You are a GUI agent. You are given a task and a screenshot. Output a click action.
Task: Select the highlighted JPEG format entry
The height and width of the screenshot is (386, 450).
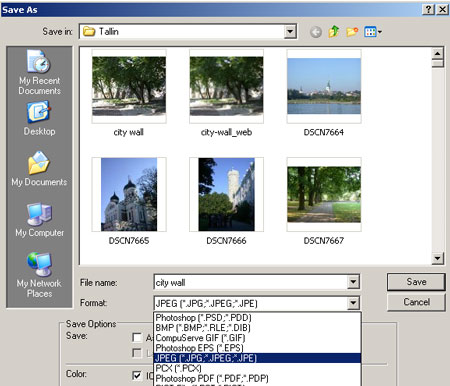pos(257,358)
